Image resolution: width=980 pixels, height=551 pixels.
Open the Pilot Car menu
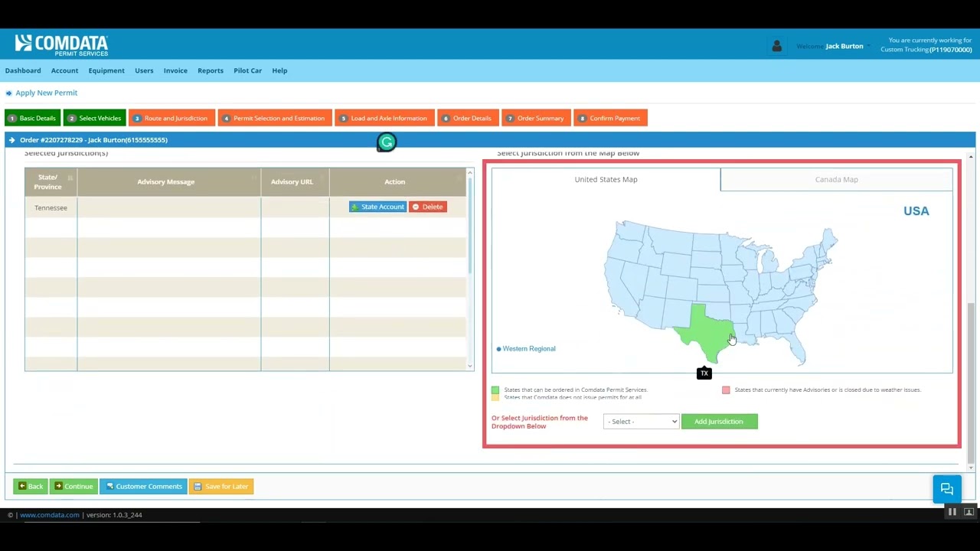[x=247, y=70]
